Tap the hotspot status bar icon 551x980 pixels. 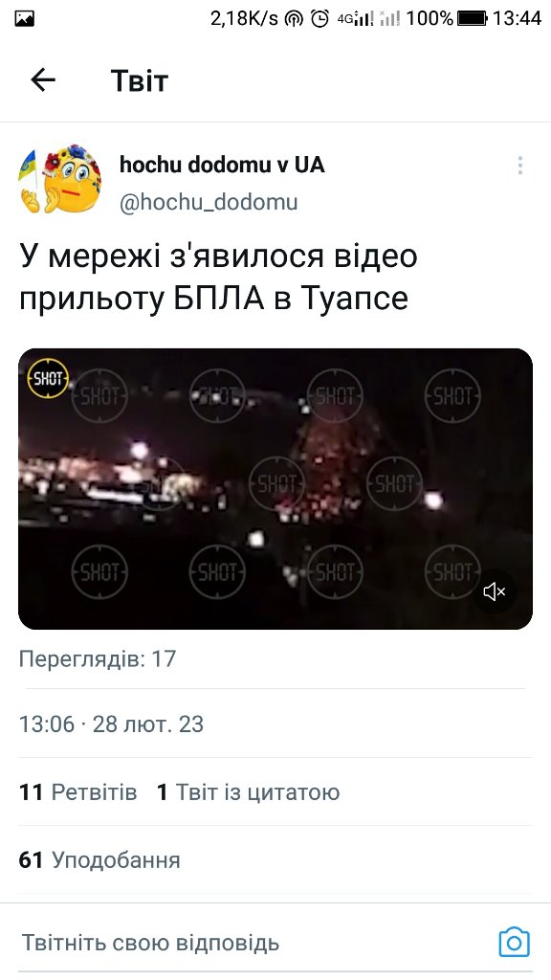tap(294, 19)
